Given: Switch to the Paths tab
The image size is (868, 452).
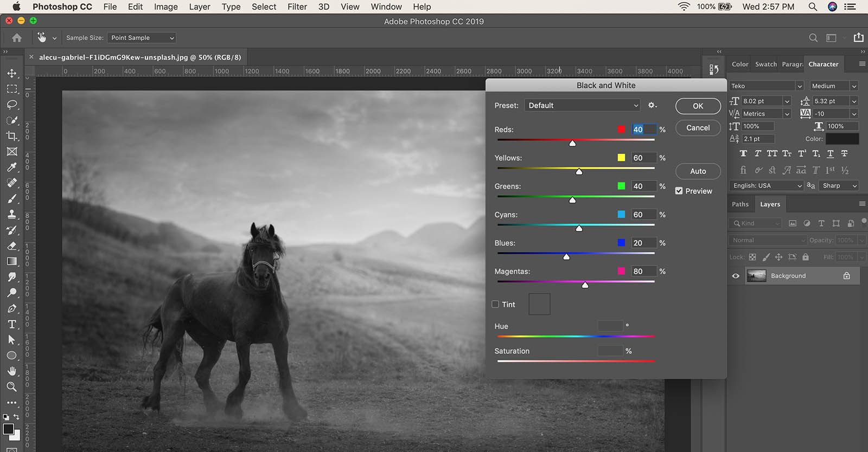Looking at the screenshot, I should [740, 204].
